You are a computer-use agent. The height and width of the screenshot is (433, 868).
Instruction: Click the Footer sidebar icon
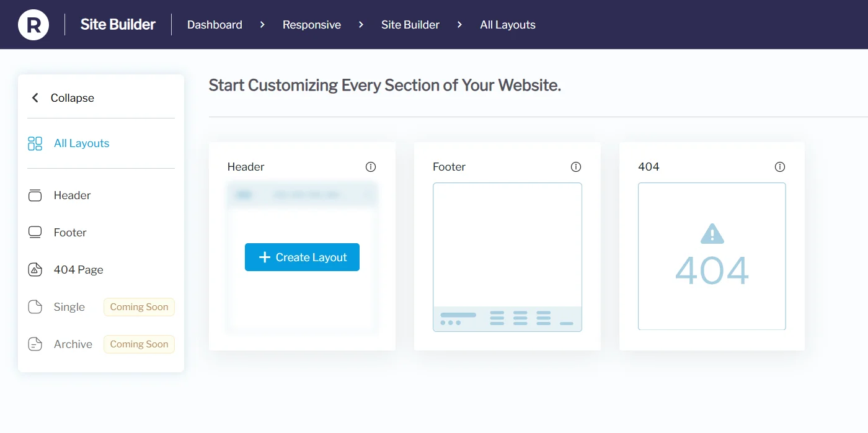click(x=35, y=233)
